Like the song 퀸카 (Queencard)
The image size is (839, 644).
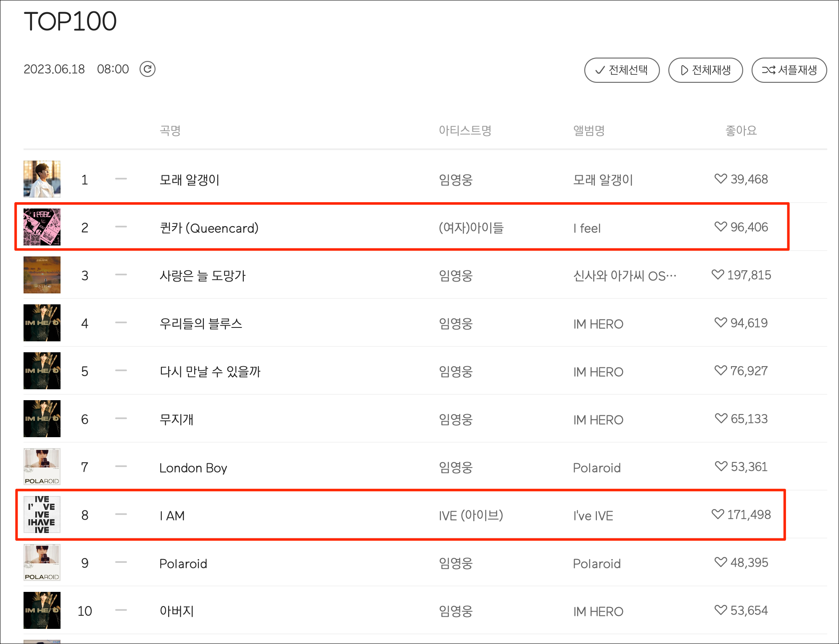pos(720,227)
